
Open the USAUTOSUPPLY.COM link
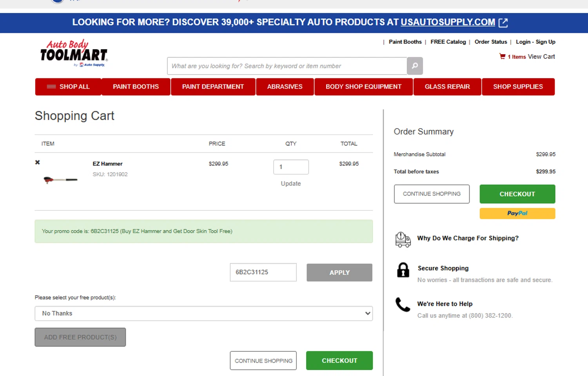point(448,22)
